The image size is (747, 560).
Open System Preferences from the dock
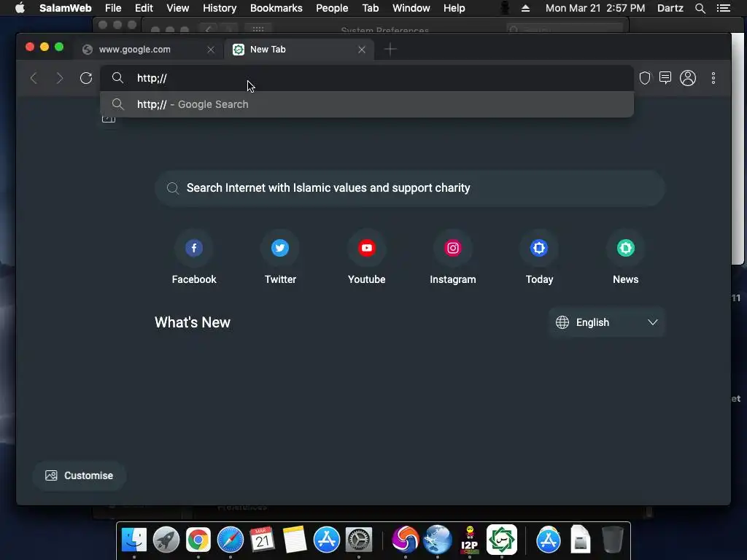point(359,540)
